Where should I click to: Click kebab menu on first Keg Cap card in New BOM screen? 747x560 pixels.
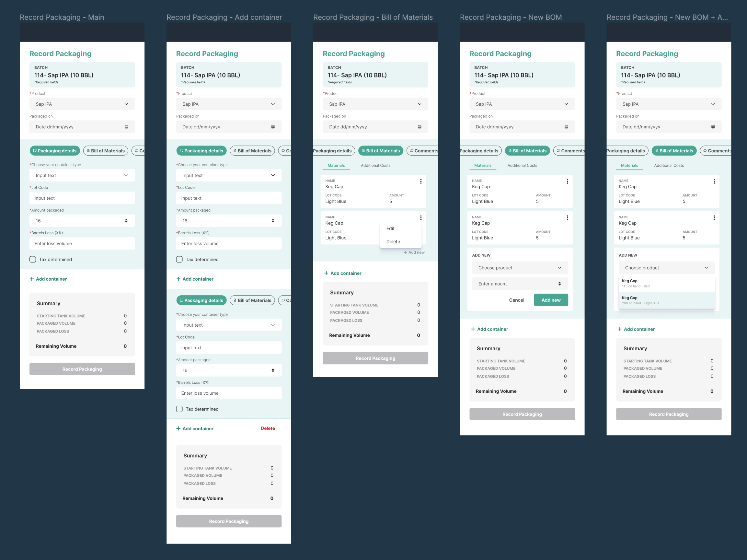567,181
